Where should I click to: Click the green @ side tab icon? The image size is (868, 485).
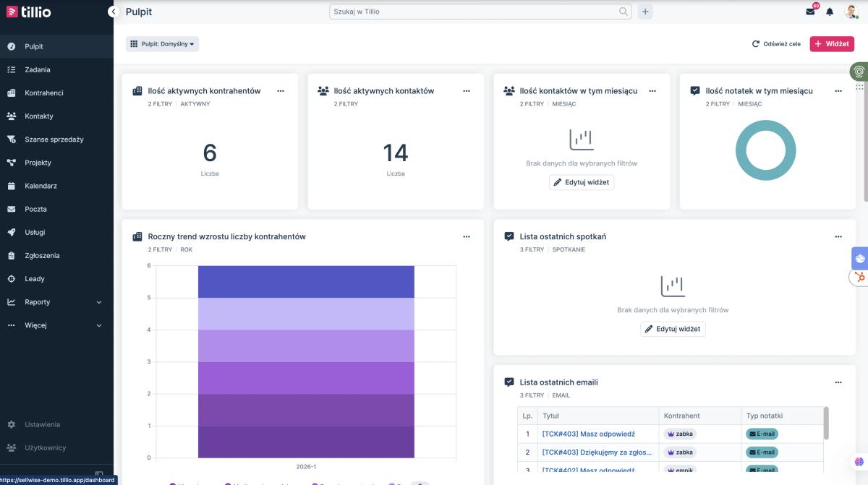point(859,72)
